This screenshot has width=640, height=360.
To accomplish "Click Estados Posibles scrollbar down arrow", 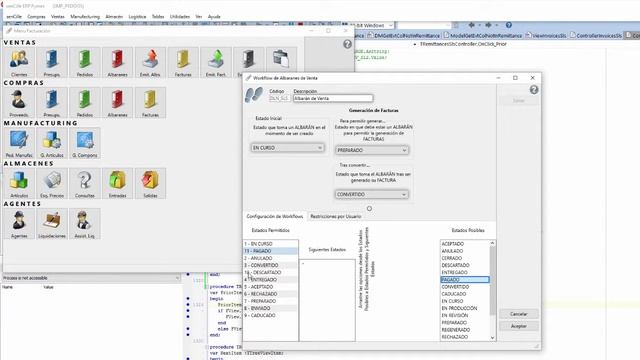I will [493, 338].
